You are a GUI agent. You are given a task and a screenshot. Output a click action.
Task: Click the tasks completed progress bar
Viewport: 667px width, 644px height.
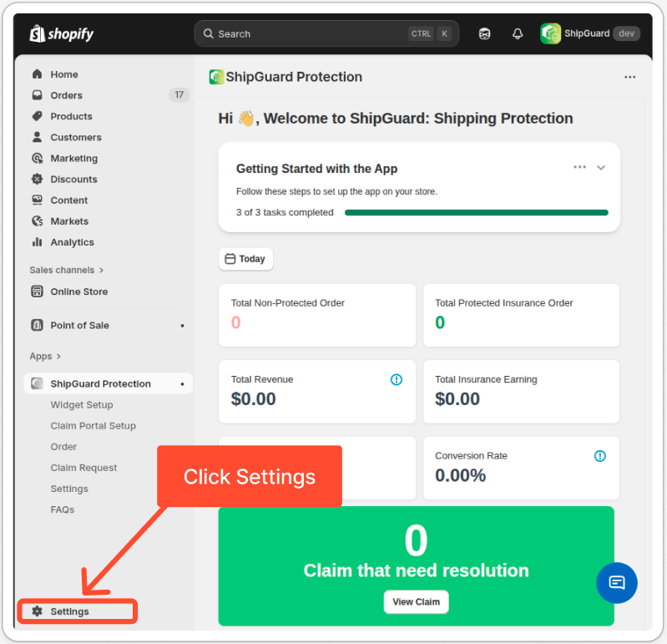(476, 212)
